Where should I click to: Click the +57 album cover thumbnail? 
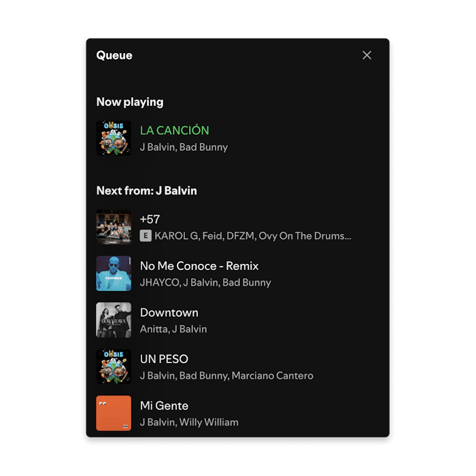coord(114,227)
